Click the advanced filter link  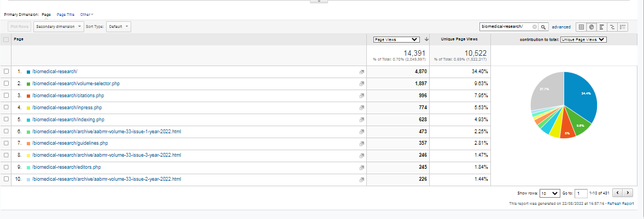(561, 27)
